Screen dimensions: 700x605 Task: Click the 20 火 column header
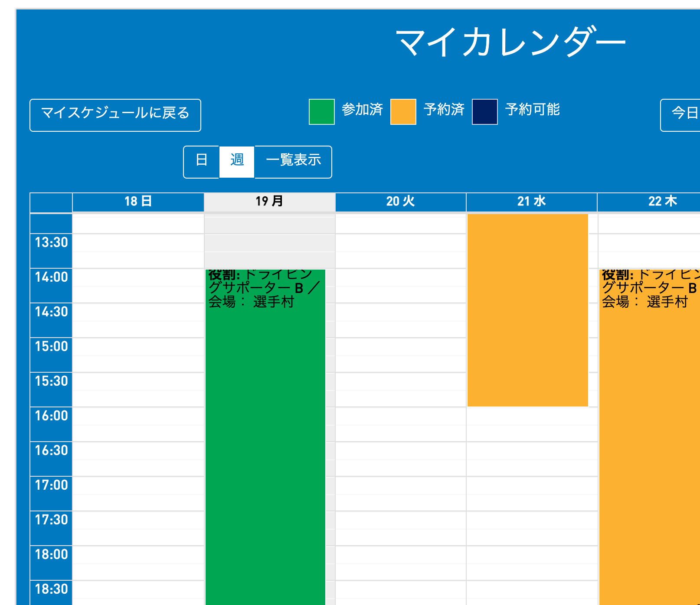[400, 202]
